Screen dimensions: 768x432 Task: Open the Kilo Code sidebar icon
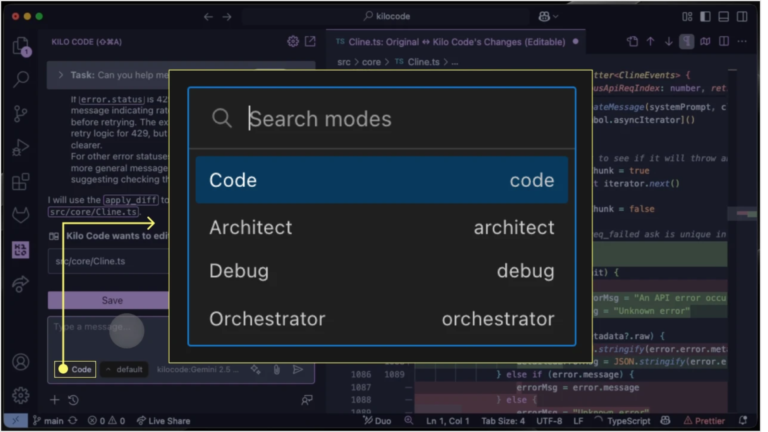(21, 249)
